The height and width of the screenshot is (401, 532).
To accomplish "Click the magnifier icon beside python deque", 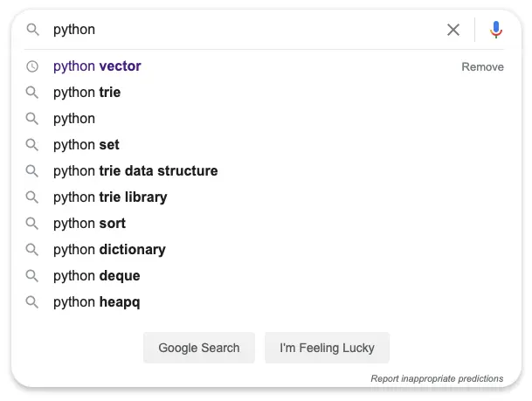I will [x=33, y=276].
